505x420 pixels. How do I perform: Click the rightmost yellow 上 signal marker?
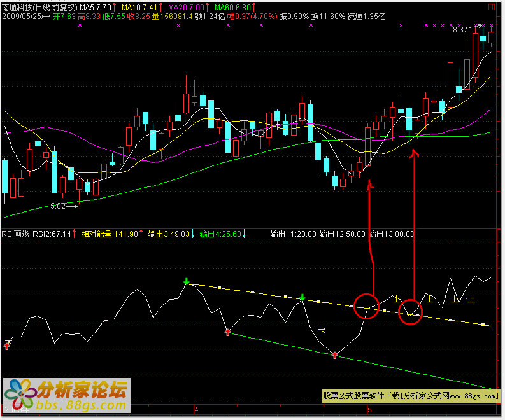tap(471, 299)
